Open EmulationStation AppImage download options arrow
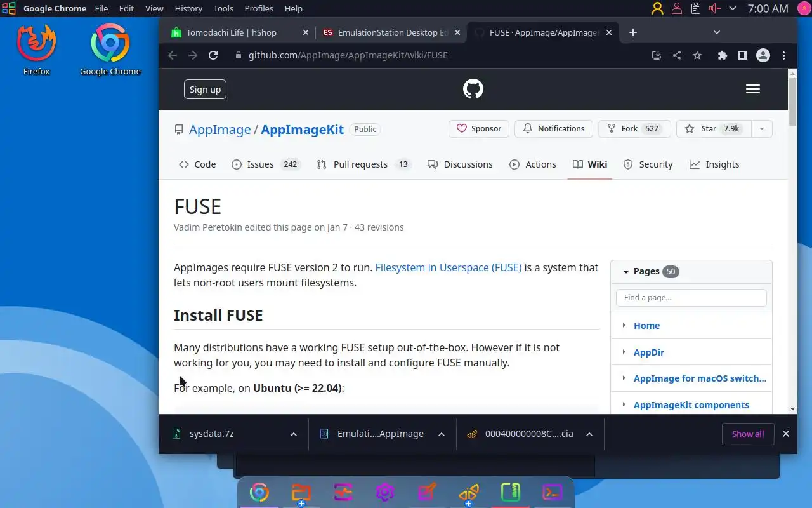The height and width of the screenshot is (508, 812). point(442,434)
